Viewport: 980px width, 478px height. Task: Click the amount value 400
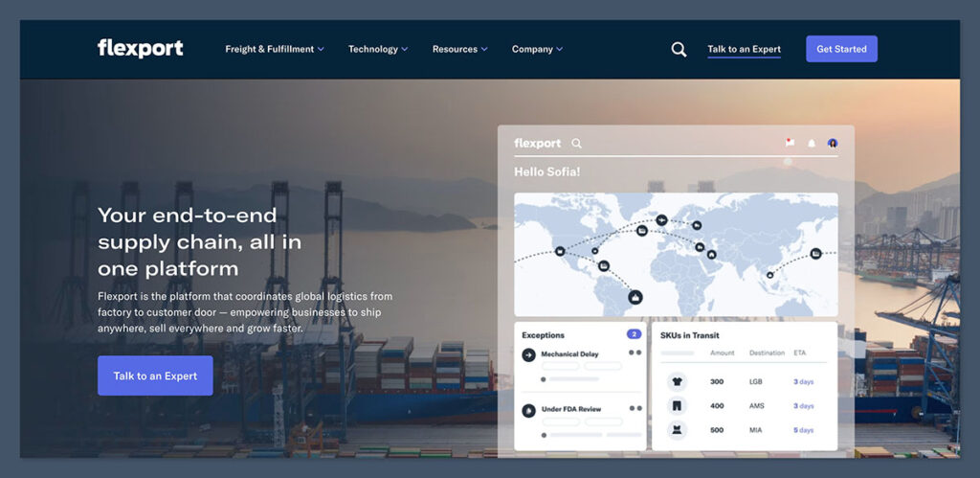point(717,406)
